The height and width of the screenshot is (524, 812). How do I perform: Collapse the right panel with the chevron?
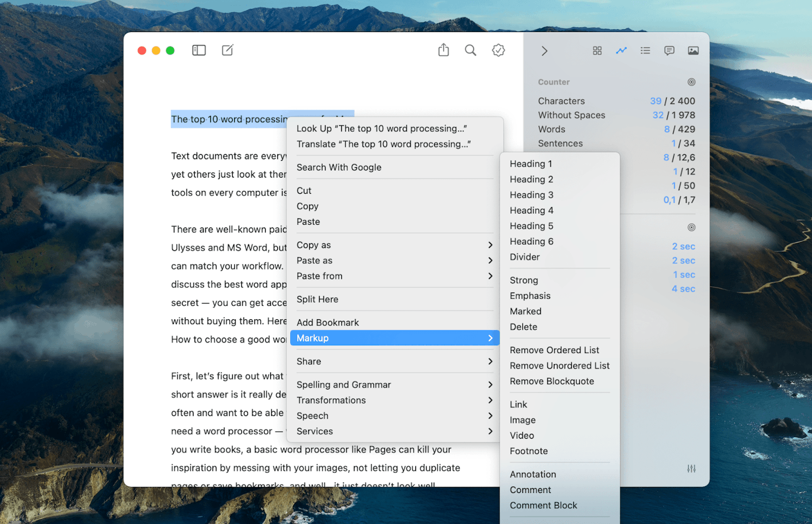click(x=544, y=50)
